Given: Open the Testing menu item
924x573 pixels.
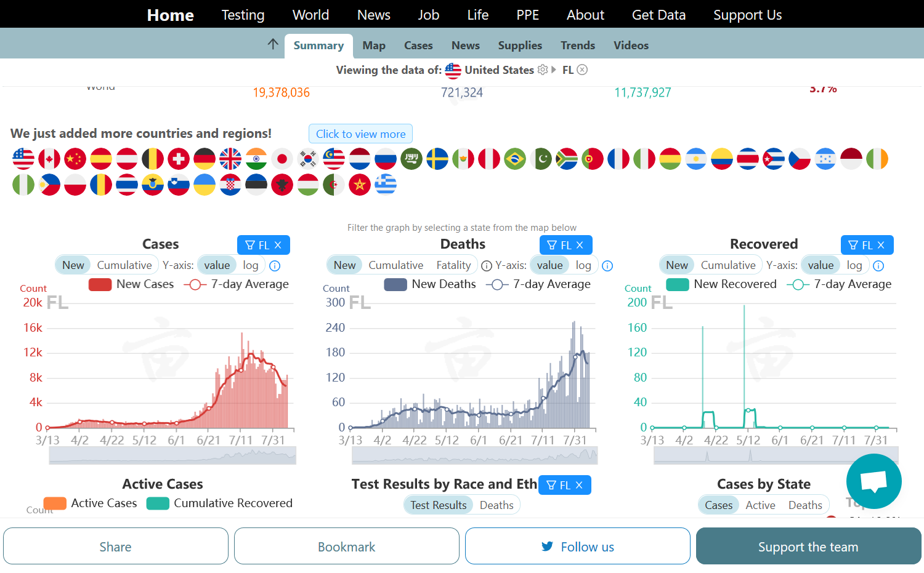Looking at the screenshot, I should tap(243, 15).
